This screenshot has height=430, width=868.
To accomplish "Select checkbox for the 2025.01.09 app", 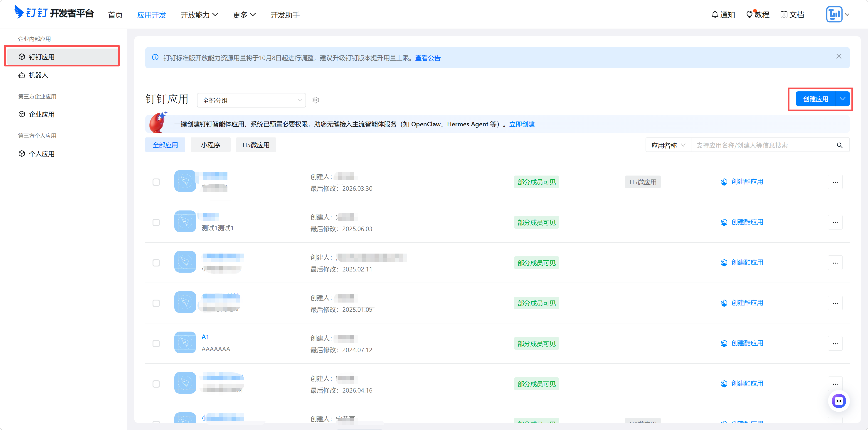I will [156, 303].
